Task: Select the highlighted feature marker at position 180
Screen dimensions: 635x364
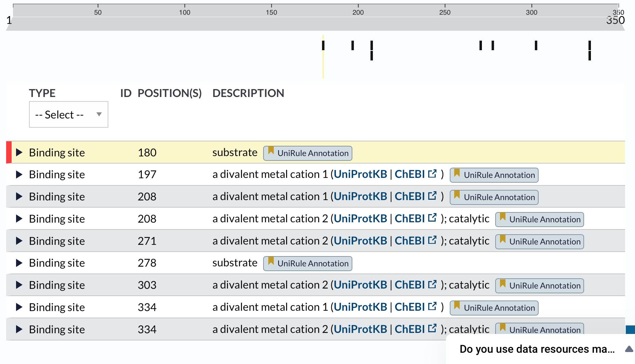Action: tap(323, 45)
